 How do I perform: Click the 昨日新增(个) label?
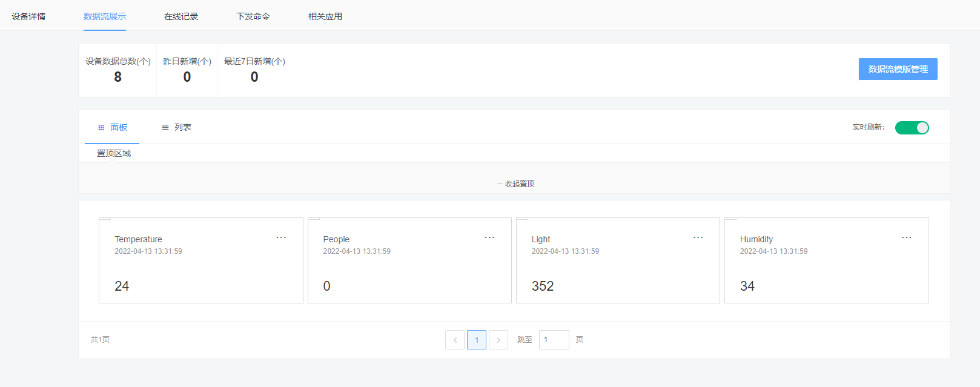pyautogui.click(x=187, y=61)
